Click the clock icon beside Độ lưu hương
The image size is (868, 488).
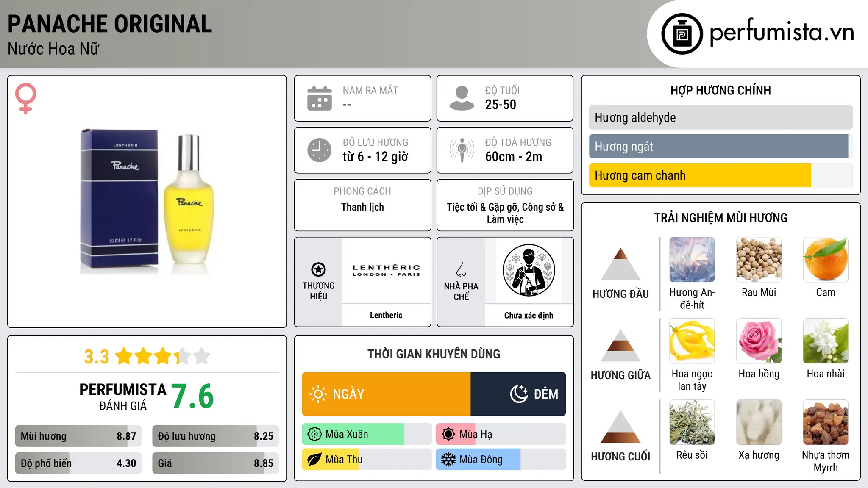click(x=320, y=150)
